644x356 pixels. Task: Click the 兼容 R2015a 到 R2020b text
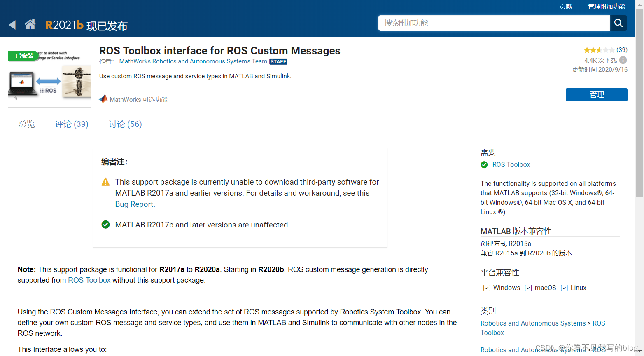tap(526, 253)
